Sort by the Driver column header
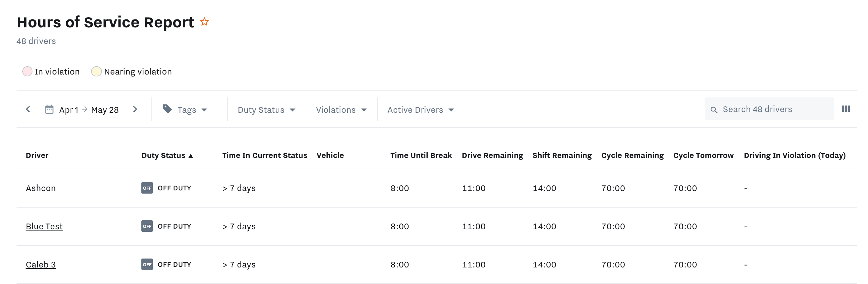The height and width of the screenshot is (284, 868). click(37, 155)
